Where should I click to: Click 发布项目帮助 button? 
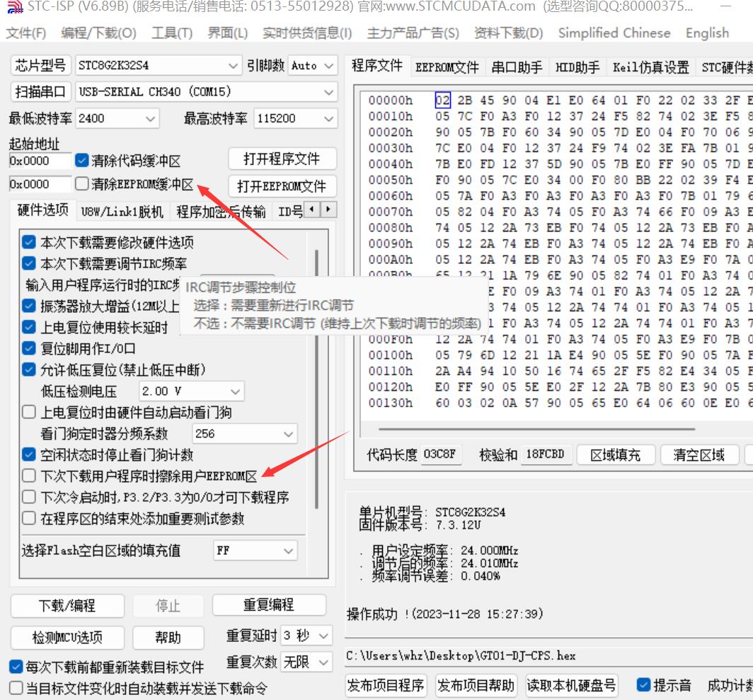476,685
